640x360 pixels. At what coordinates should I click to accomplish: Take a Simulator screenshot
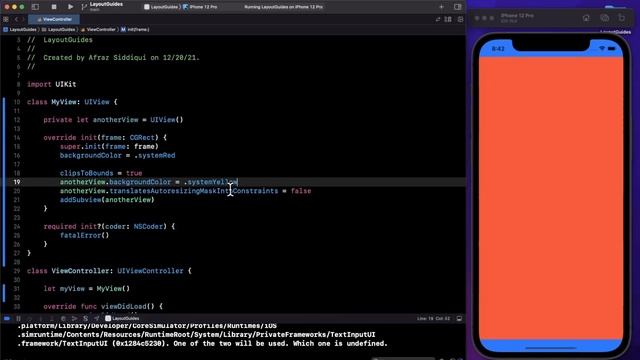tap(604, 18)
